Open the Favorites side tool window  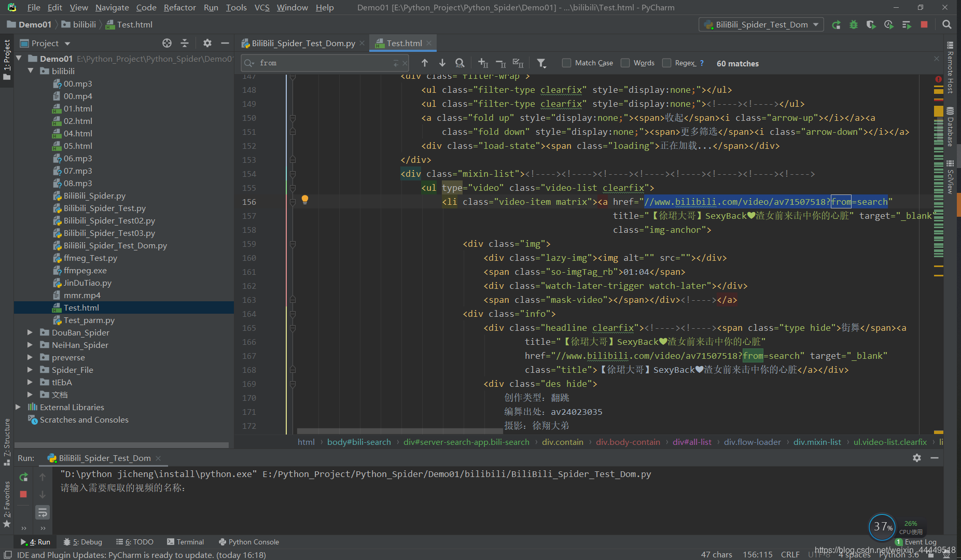[x=7, y=504]
